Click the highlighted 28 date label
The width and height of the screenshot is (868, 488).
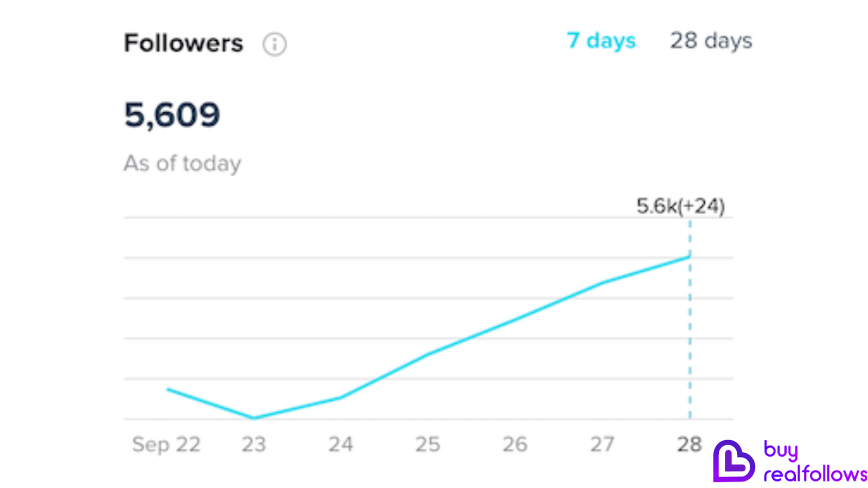click(689, 445)
